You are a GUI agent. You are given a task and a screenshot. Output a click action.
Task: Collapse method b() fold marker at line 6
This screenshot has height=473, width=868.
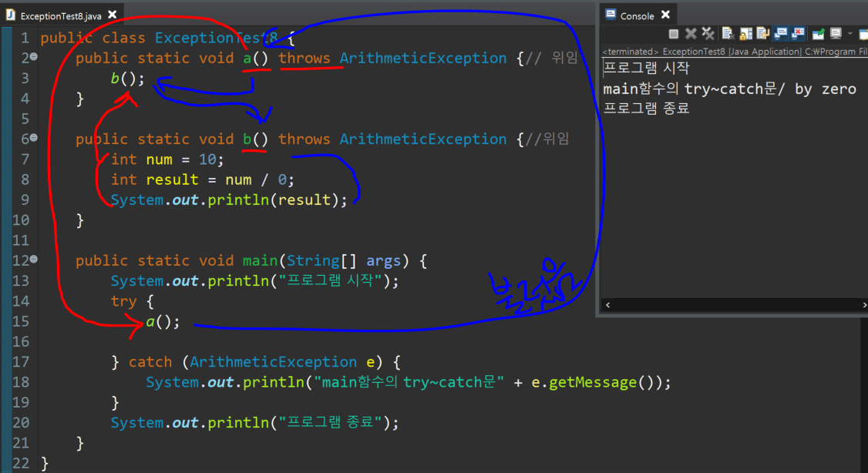tap(34, 138)
